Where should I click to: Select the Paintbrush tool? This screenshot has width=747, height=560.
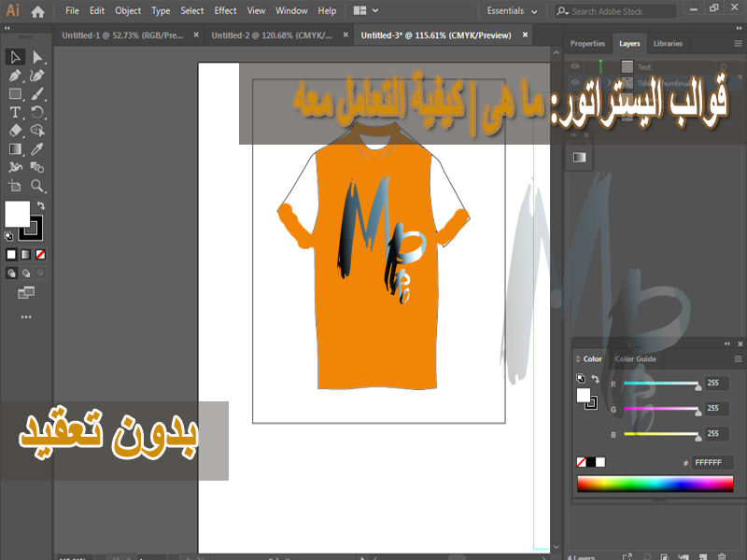37,94
